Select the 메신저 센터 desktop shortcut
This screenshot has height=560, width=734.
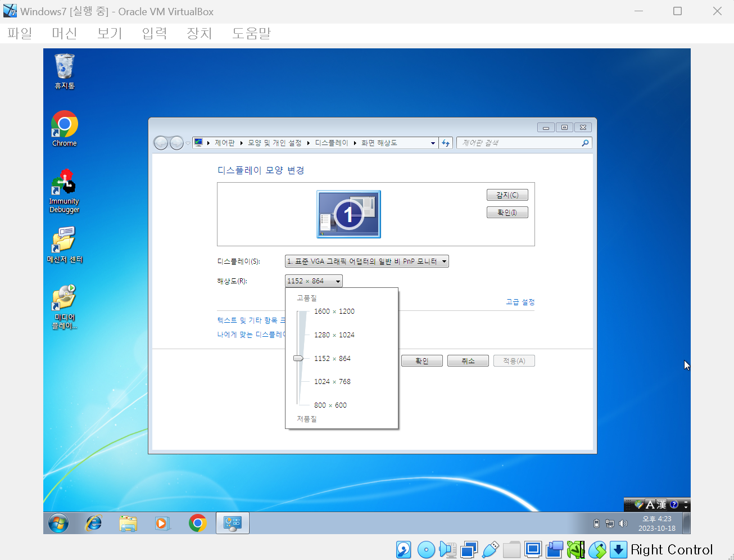pyautogui.click(x=65, y=245)
